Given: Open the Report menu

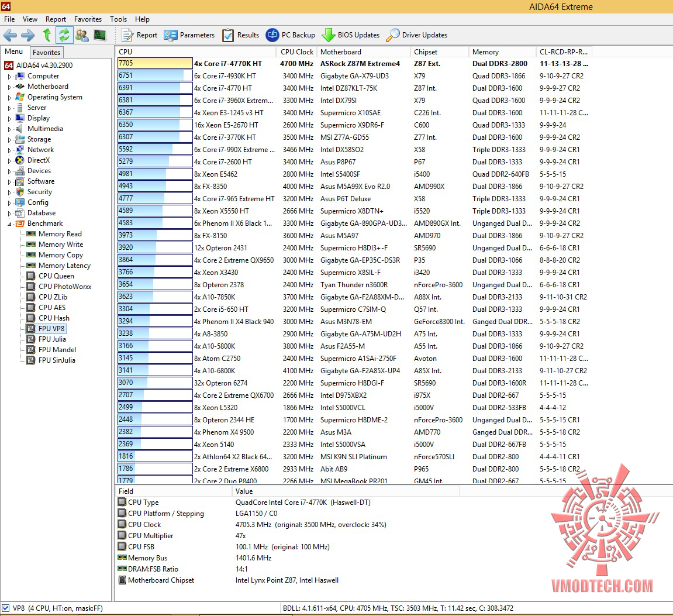Looking at the screenshot, I should [56, 19].
